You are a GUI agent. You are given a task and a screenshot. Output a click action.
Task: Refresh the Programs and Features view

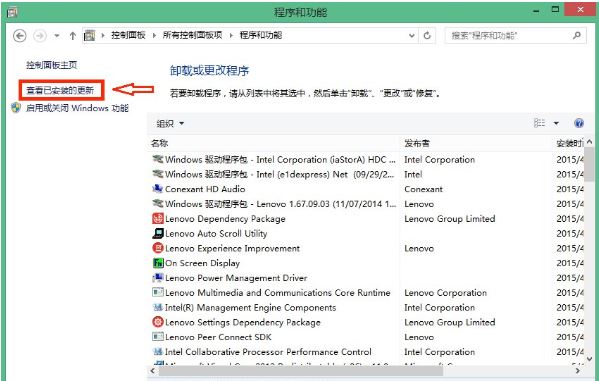click(x=427, y=36)
